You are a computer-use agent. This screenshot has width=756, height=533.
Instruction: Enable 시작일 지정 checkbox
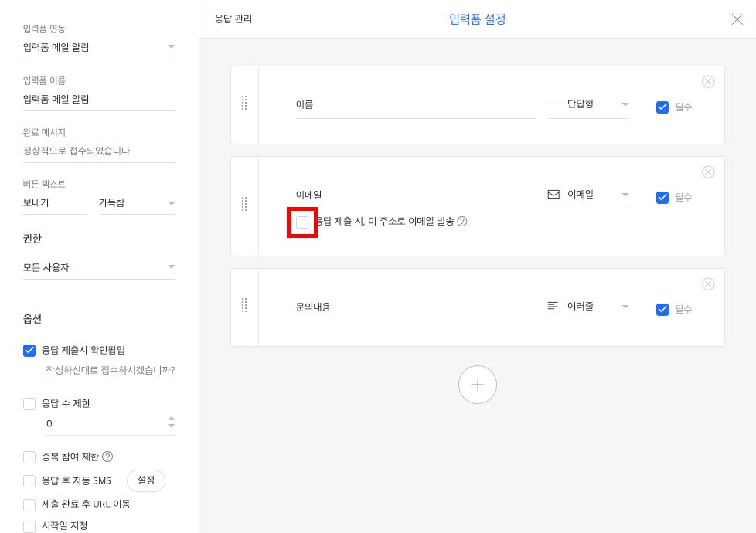pos(29,526)
